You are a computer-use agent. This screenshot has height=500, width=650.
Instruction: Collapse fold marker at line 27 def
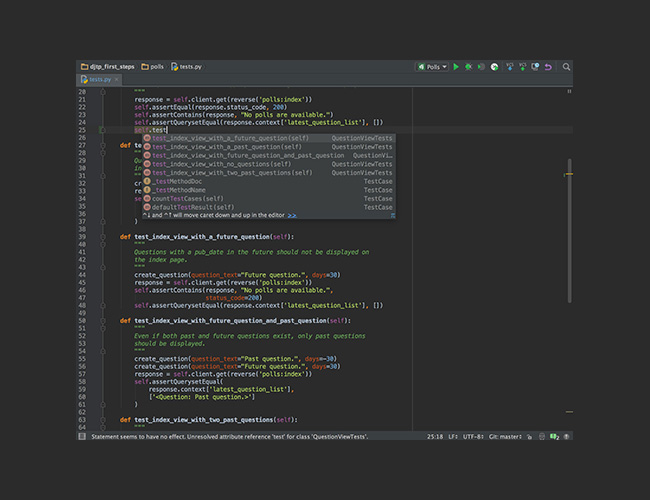[103, 146]
